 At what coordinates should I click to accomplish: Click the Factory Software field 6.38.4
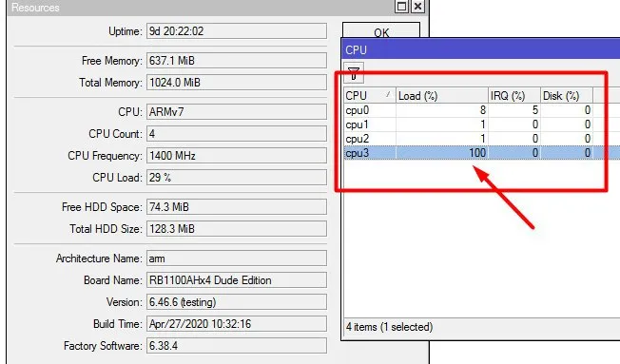click(x=237, y=345)
